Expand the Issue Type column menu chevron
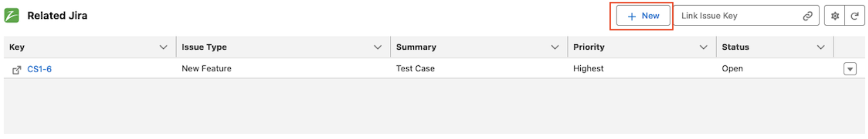 pyautogui.click(x=377, y=47)
